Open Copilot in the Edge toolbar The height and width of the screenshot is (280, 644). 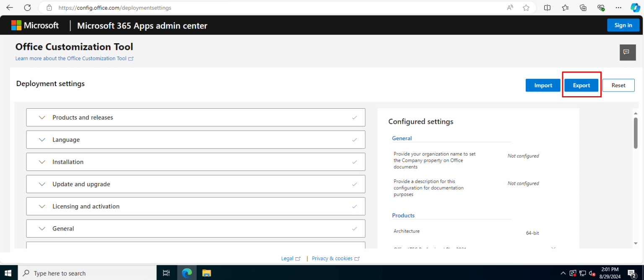pyautogui.click(x=634, y=7)
